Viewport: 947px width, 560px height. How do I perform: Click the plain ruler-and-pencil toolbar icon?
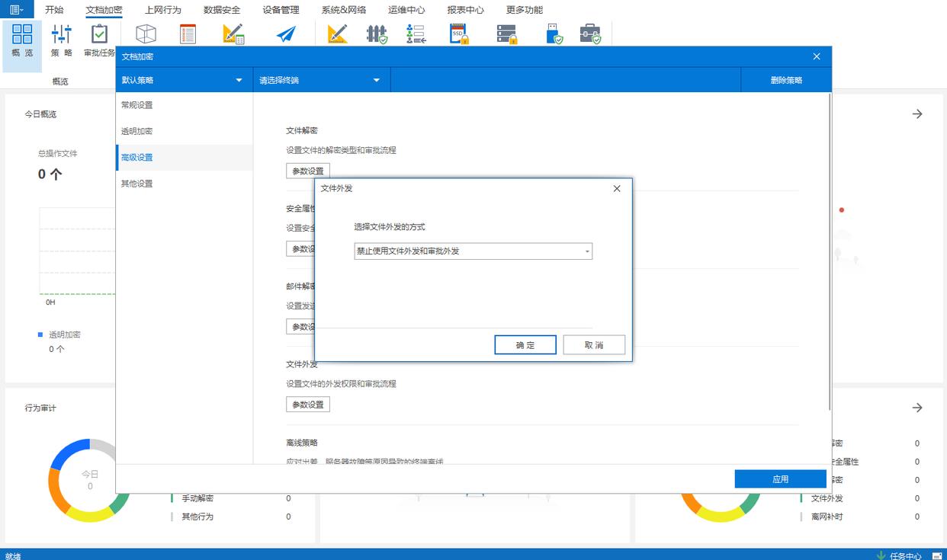tap(337, 34)
